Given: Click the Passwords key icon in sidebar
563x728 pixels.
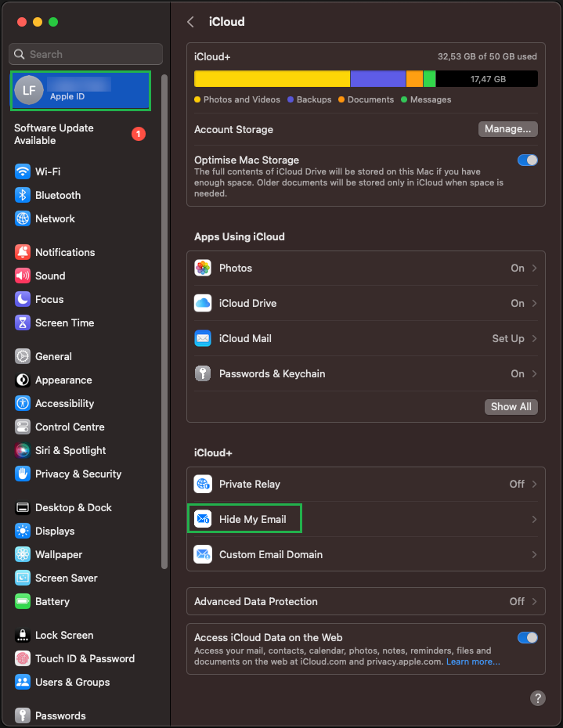Looking at the screenshot, I should pos(22,715).
